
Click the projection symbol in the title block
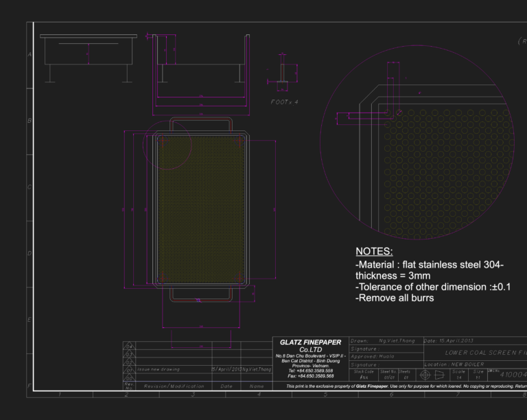[x=432, y=375]
